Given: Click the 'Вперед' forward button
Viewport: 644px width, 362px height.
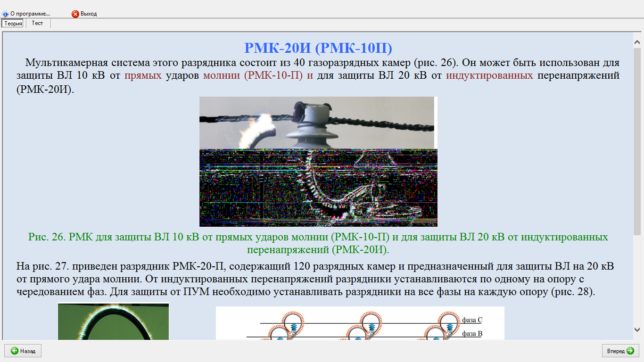Looking at the screenshot, I should pyautogui.click(x=620, y=351).
